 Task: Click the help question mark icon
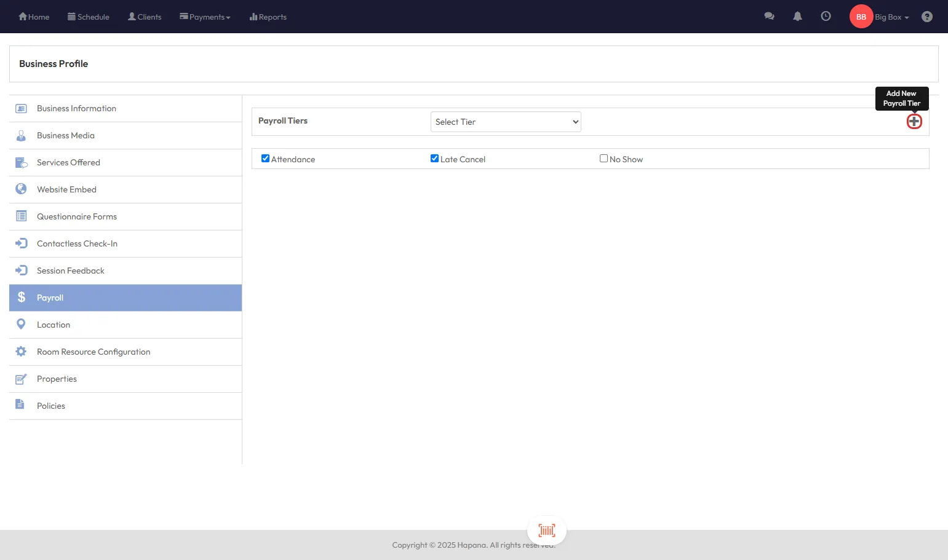[926, 17]
